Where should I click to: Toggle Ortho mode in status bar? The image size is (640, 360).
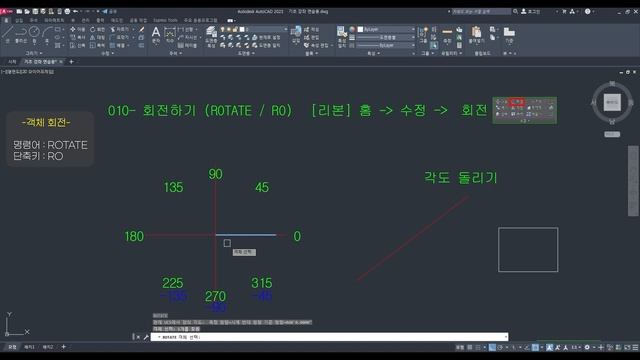click(492, 347)
